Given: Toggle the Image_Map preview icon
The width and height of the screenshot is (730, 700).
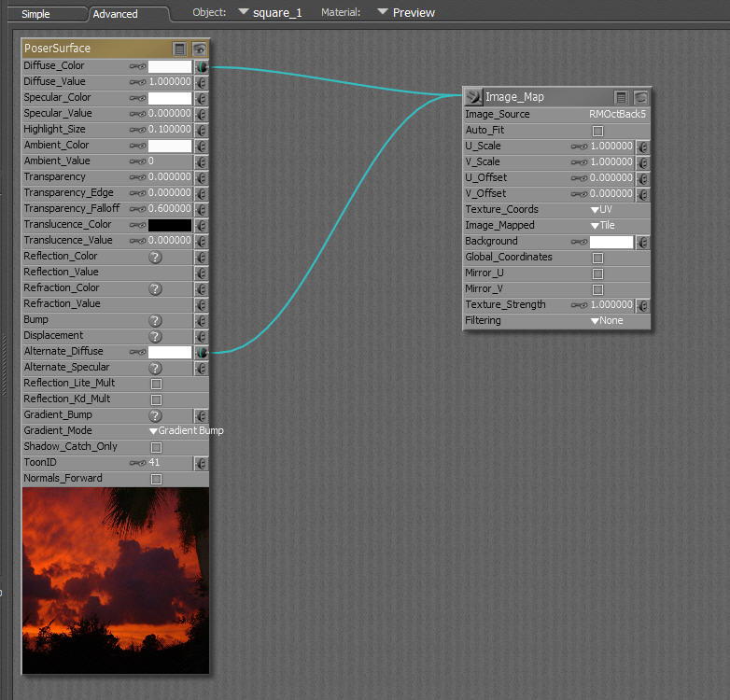Looking at the screenshot, I should 640,97.
